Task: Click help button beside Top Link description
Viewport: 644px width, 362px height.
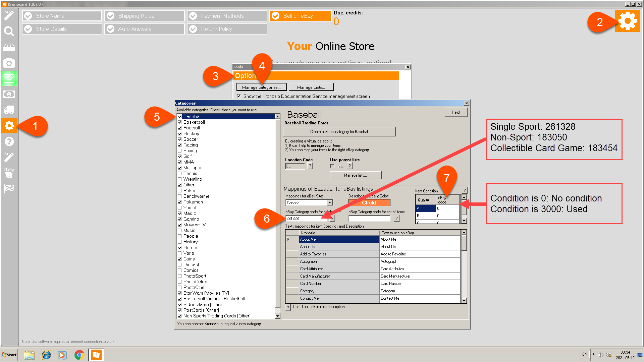Action: point(288,307)
